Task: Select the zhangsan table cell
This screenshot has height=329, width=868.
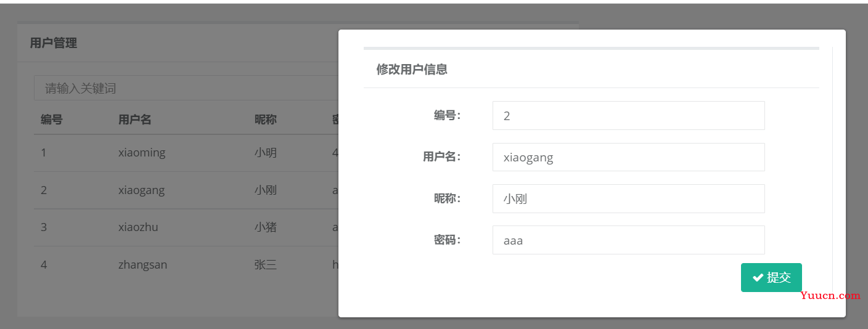Action: point(142,265)
